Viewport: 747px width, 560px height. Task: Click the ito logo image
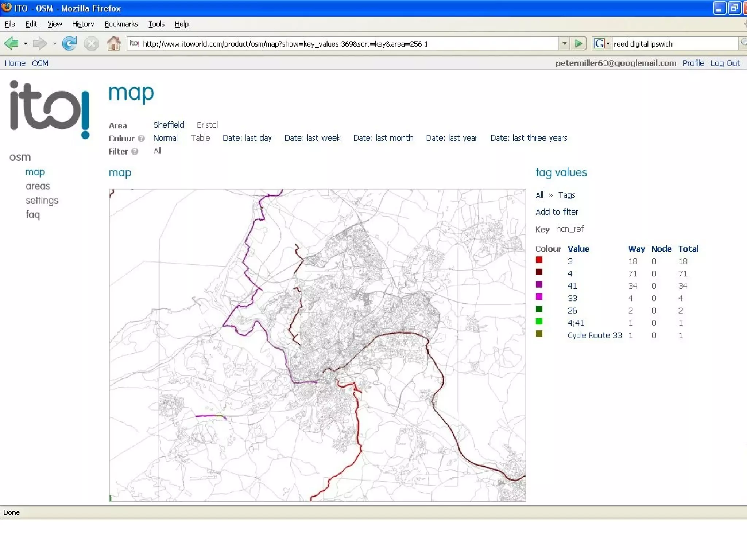(50, 109)
